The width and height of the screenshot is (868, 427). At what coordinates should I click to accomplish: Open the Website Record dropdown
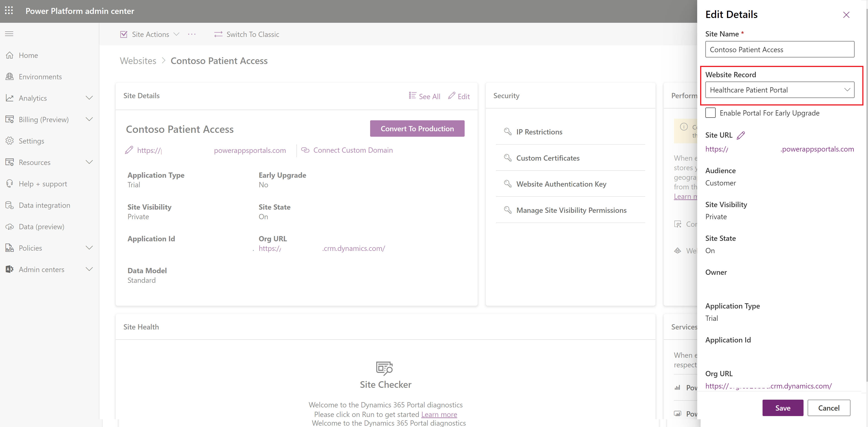[x=779, y=90]
